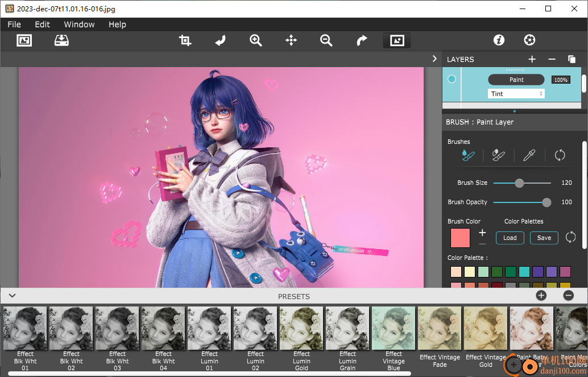This screenshot has width=588, height=377.
Task: Remove preset with minus button
Action: point(569,296)
